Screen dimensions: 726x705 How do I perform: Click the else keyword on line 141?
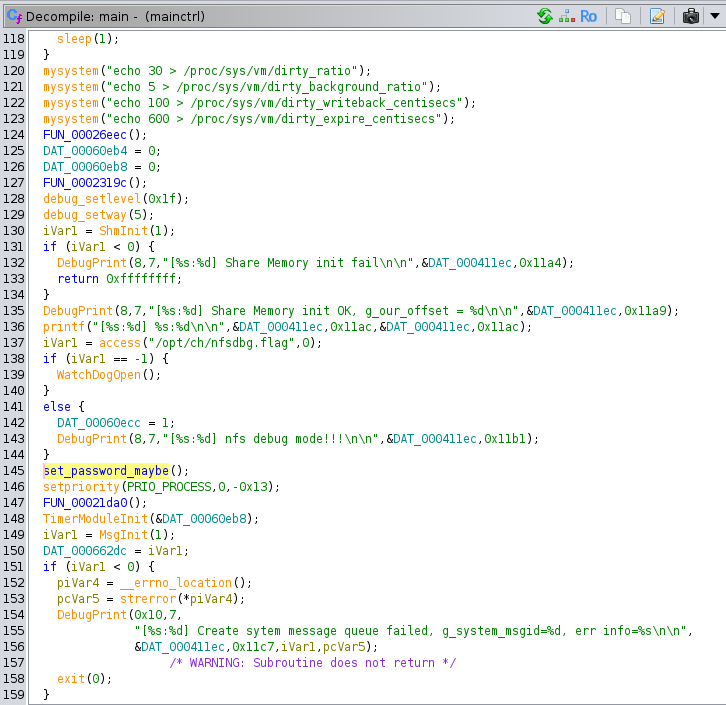pyautogui.click(x=57, y=407)
